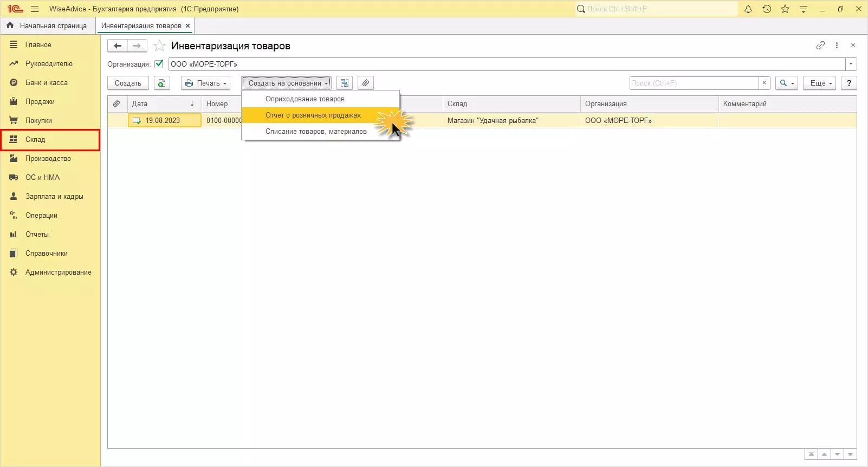This screenshot has height=467, width=868.
Task: Open the related documents structure icon
Action: pyautogui.click(x=345, y=83)
